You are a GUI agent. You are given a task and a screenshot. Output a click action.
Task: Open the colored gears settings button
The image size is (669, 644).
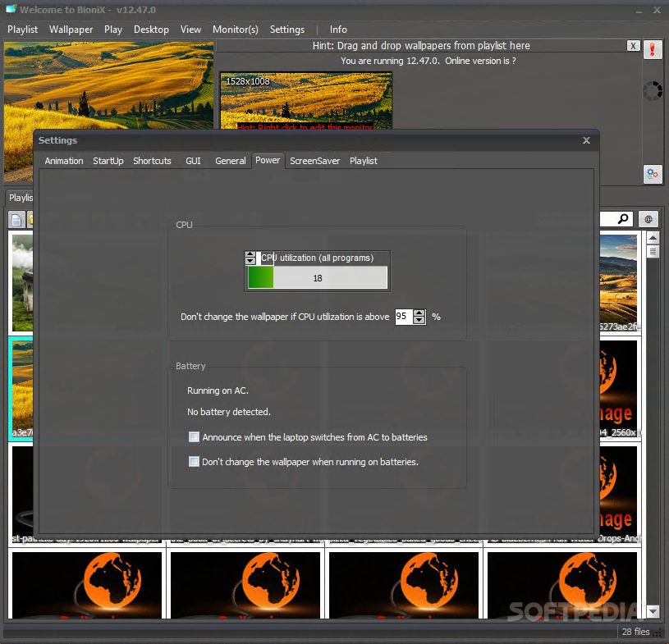pos(653,174)
